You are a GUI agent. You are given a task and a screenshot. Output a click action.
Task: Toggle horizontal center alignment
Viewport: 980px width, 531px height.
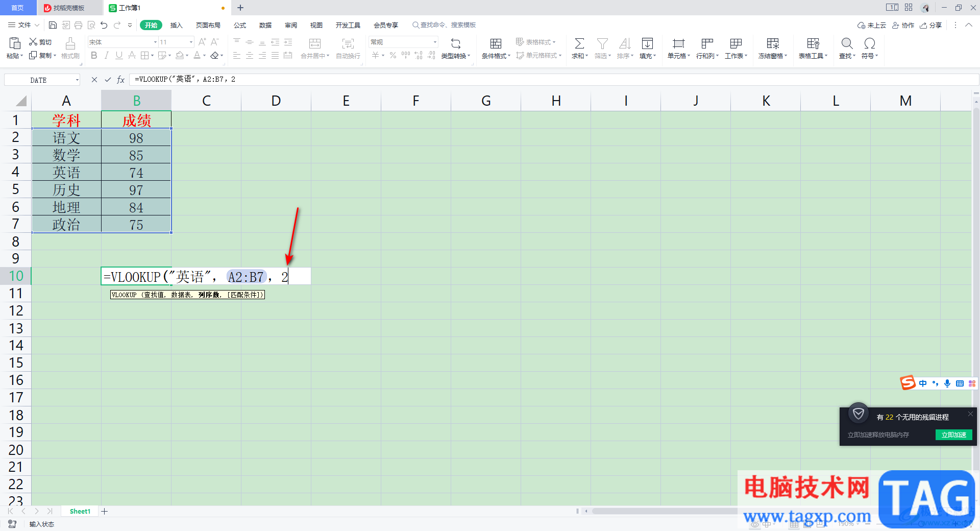point(250,55)
